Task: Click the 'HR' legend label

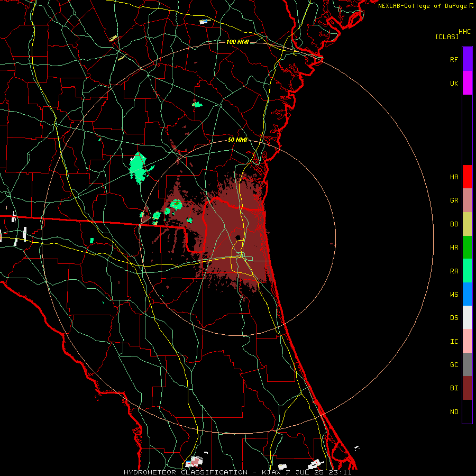Action: (454, 248)
